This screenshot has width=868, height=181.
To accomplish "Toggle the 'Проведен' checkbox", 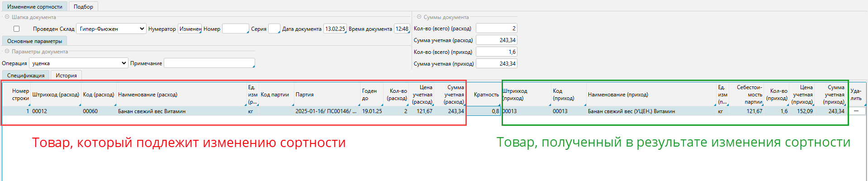I will coord(17,29).
